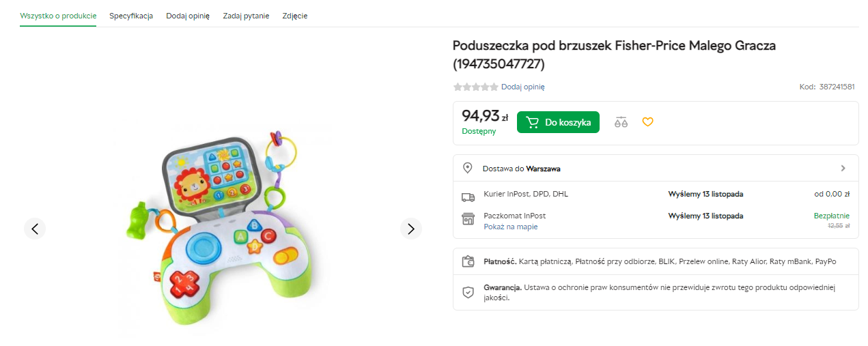Show next product image arrow
868x346 pixels.
click(x=410, y=229)
